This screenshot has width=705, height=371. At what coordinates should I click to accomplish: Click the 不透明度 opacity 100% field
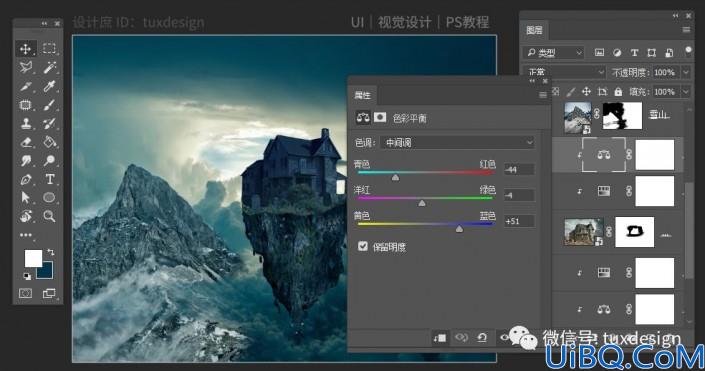(665, 72)
